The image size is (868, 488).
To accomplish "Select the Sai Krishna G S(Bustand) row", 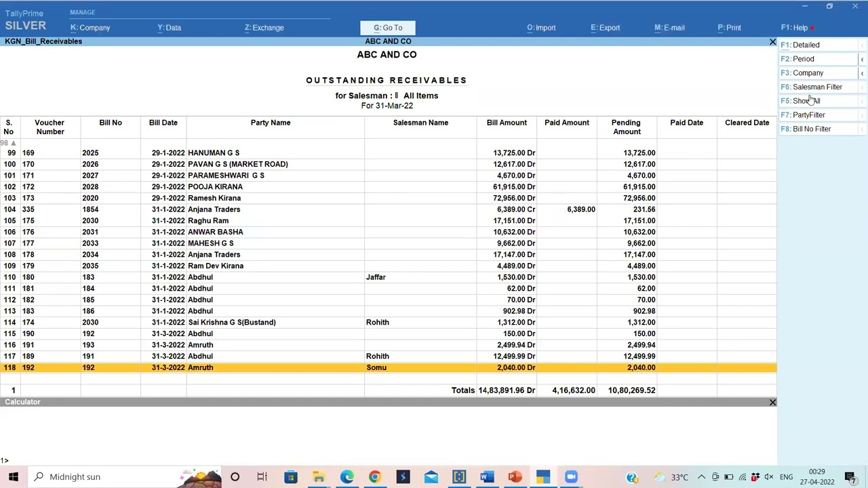I will click(388, 323).
